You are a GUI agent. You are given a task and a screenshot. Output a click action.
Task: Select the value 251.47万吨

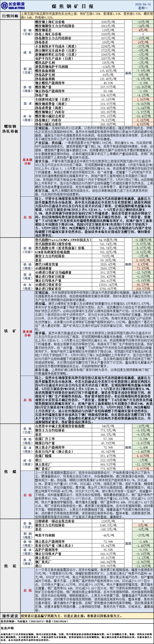pyautogui.click(x=108, y=456)
